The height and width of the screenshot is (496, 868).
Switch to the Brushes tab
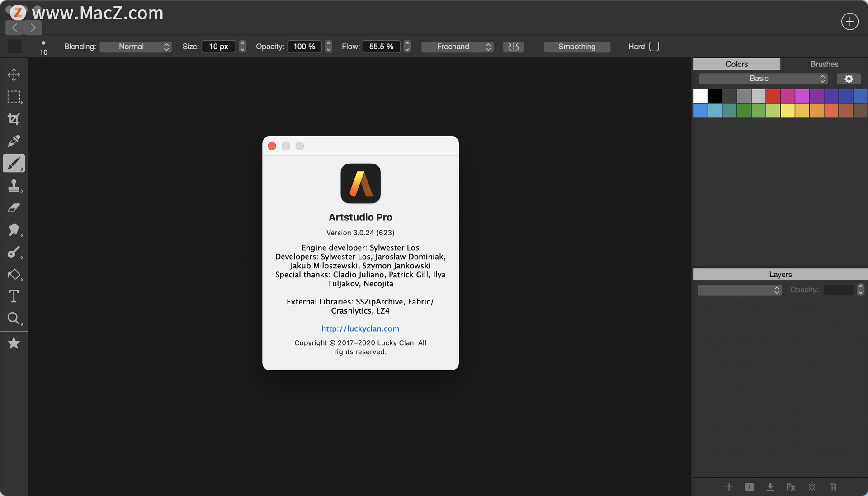point(824,64)
